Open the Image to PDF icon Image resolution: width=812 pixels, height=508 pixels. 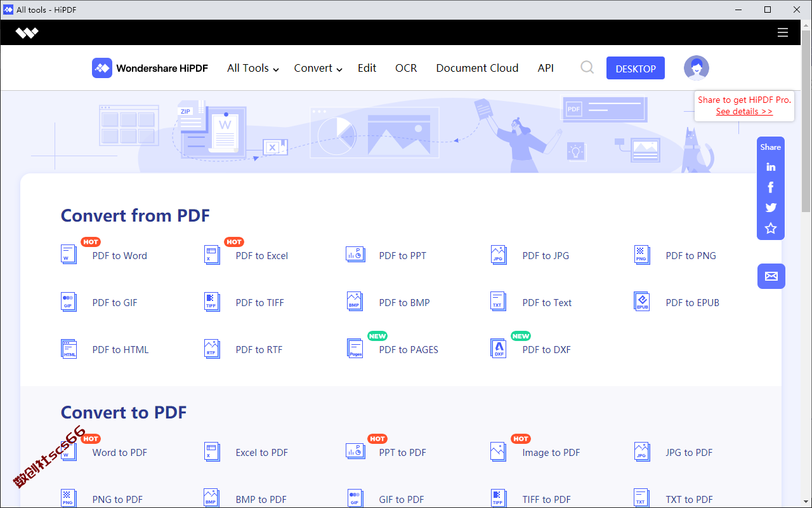coord(499,452)
